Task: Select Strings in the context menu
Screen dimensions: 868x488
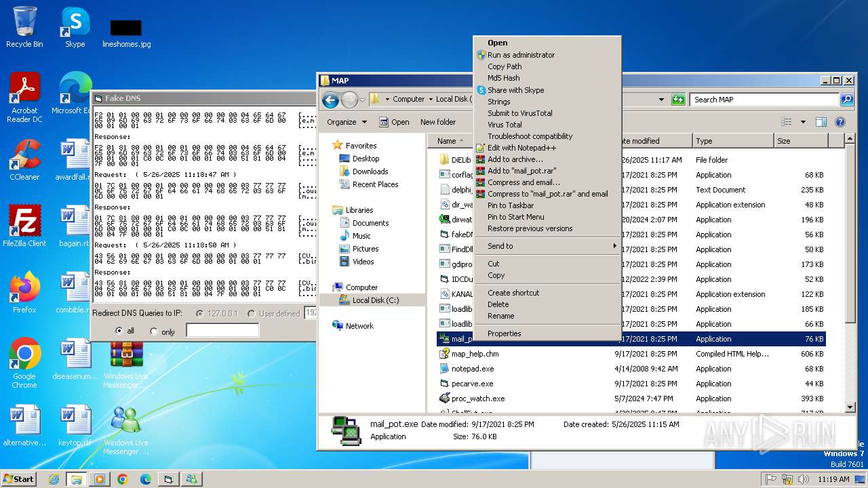Action: click(547, 102)
